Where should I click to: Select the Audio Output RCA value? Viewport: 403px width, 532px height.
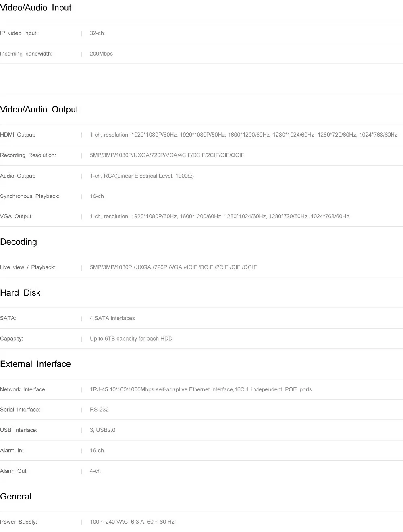coord(142,176)
